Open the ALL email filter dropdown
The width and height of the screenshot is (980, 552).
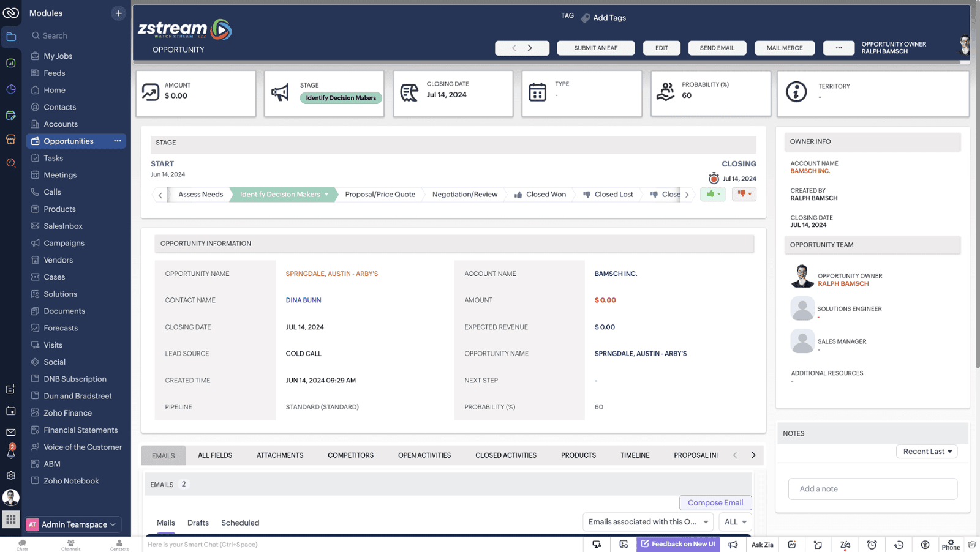coord(735,522)
